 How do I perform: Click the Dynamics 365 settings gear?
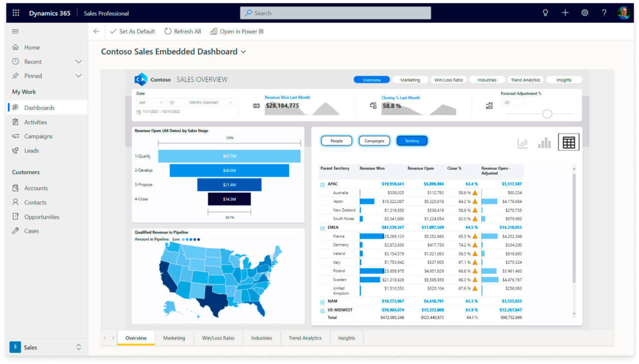point(585,12)
